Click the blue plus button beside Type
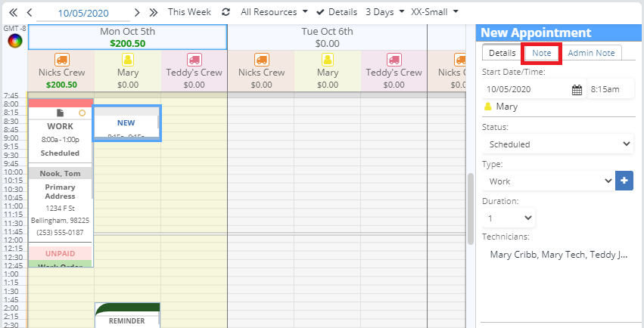This screenshot has height=328, width=644. 624,181
